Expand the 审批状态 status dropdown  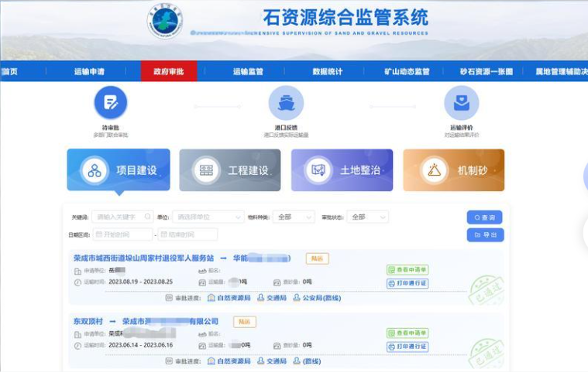click(x=367, y=217)
